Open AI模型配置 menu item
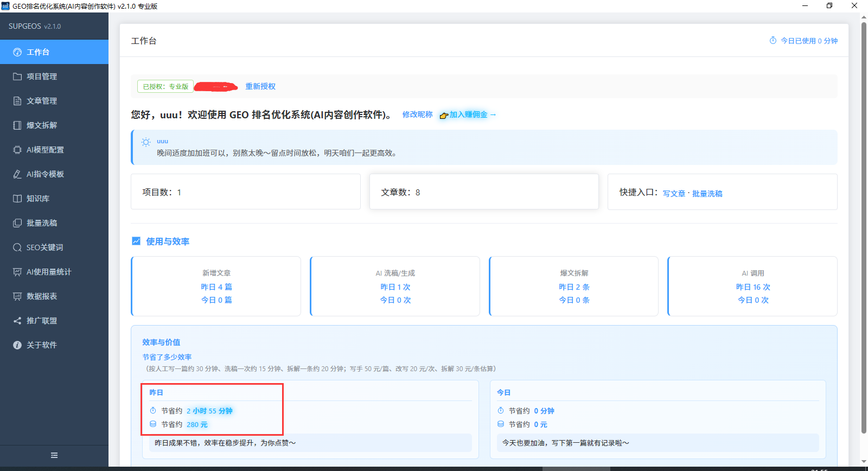Viewport: 868px width, 471px height. coord(54,150)
